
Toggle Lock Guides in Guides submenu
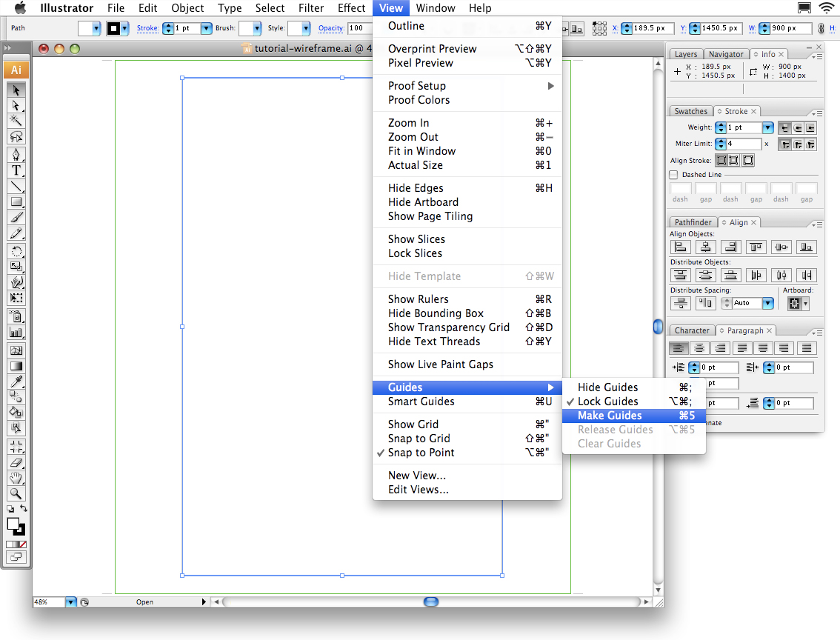click(633, 401)
